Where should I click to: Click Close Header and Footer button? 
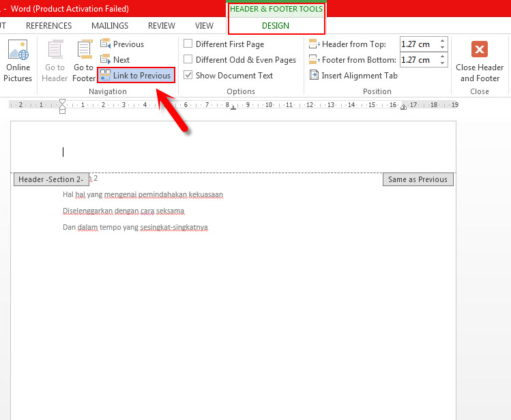point(480,62)
